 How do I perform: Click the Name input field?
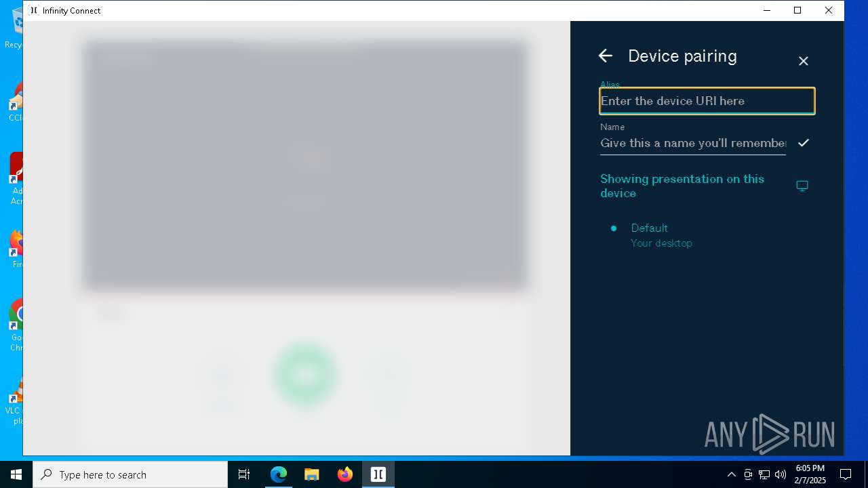click(x=693, y=143)
